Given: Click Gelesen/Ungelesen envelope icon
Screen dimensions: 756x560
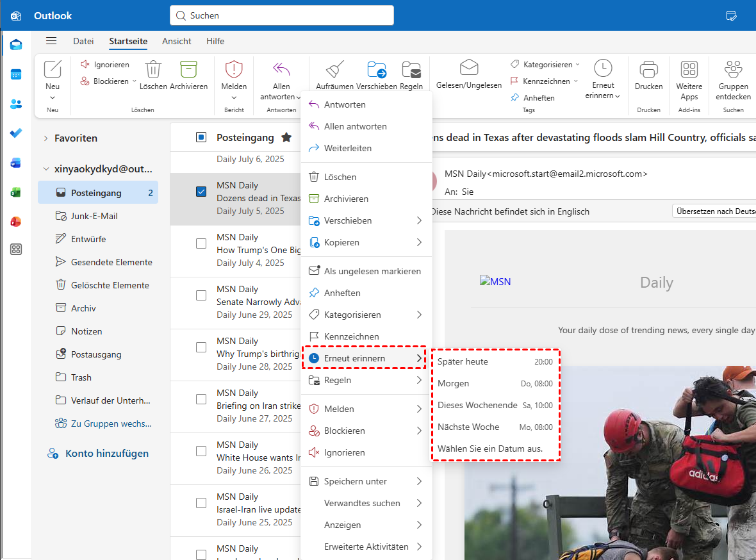Looking at the screenshot, I should [x=469, y=68].
